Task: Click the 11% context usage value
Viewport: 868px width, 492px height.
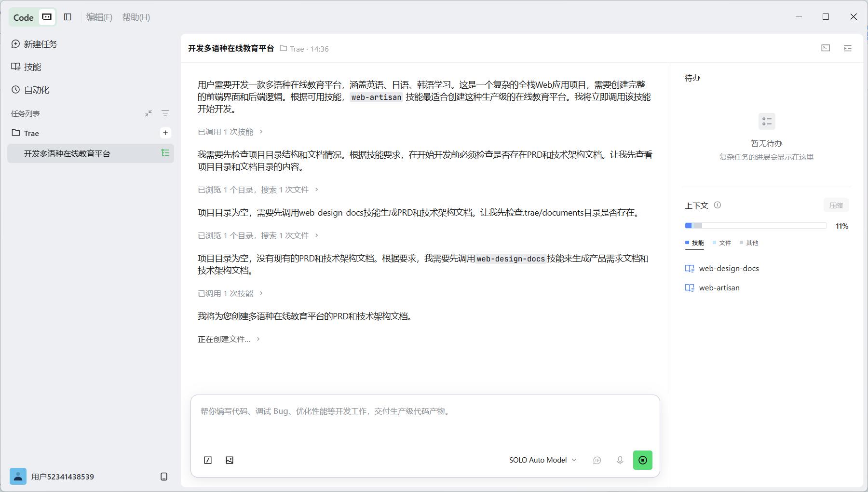Action: (x=842, y=226)
